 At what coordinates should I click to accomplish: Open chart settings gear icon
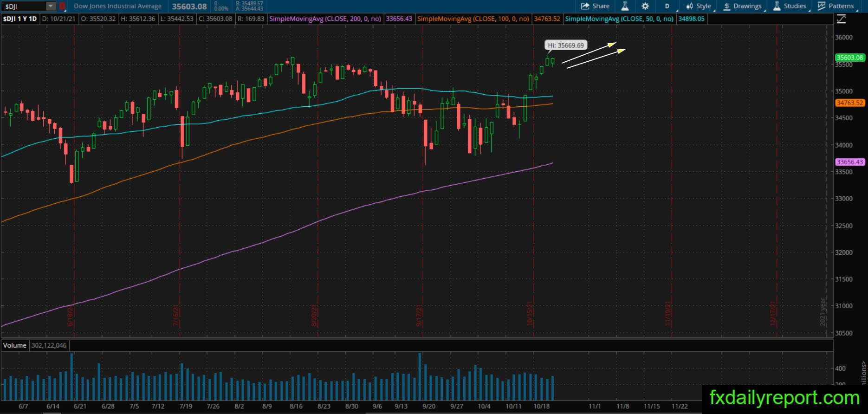pyautogui.click(x=645, y=6)
